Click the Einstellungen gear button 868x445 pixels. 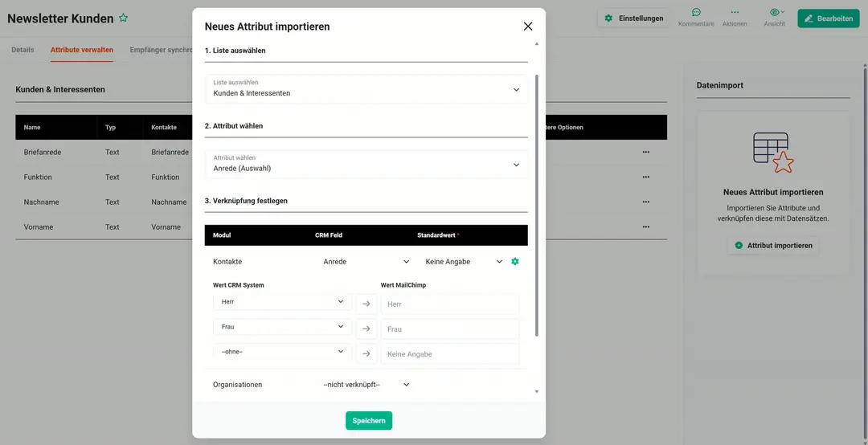point(634,18)
